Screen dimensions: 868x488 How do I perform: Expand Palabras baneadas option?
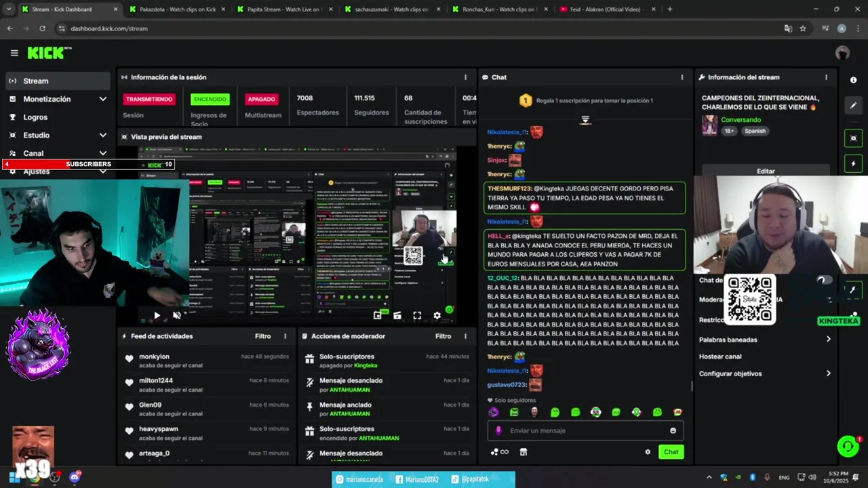click(x=765, y=340)
